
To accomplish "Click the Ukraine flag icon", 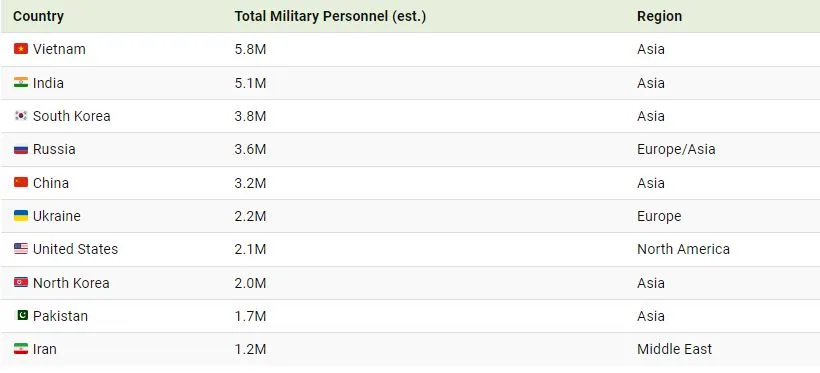I will (21, 216).
